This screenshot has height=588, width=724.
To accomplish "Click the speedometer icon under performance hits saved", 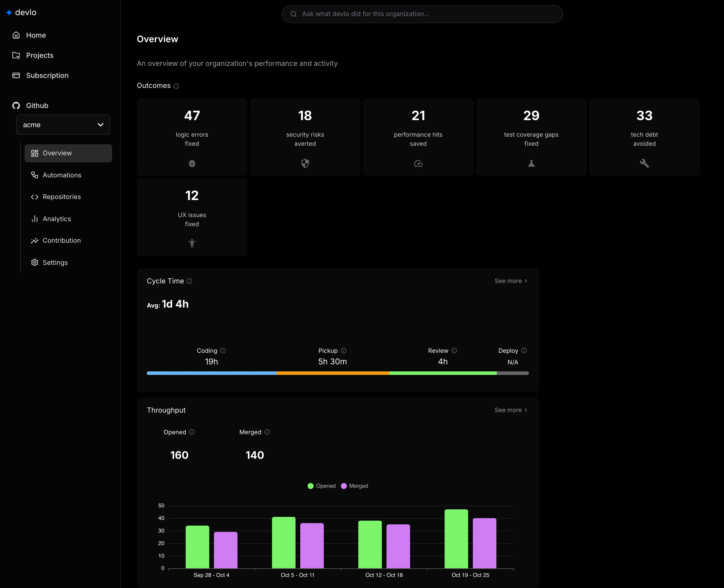I will [x=418, y=164].
